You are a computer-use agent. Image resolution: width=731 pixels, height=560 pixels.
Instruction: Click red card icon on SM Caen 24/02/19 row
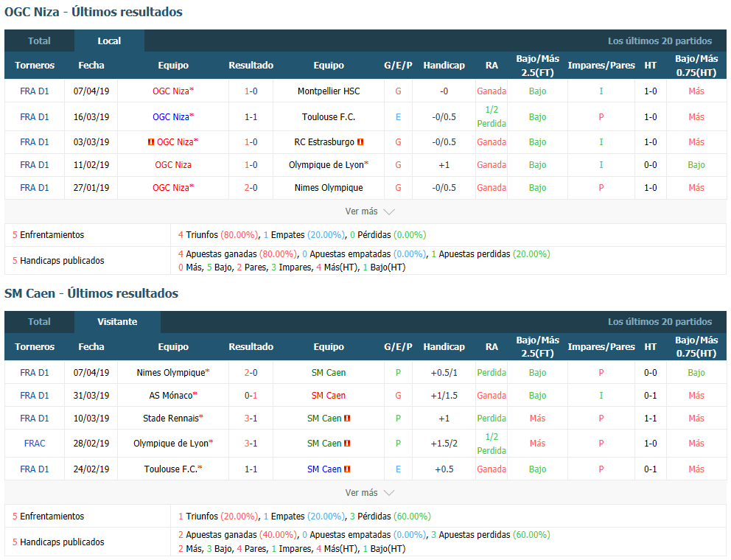coord(347,469)
